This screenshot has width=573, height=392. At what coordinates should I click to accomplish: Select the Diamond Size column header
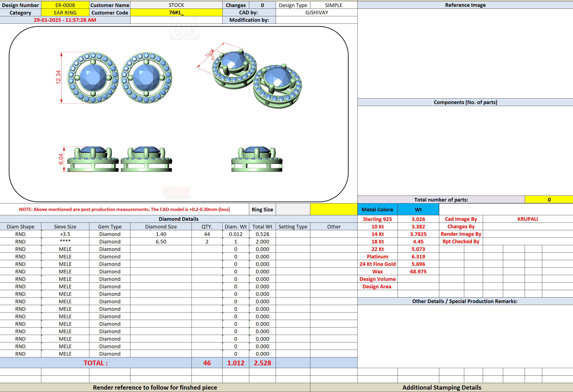(161, 227)
